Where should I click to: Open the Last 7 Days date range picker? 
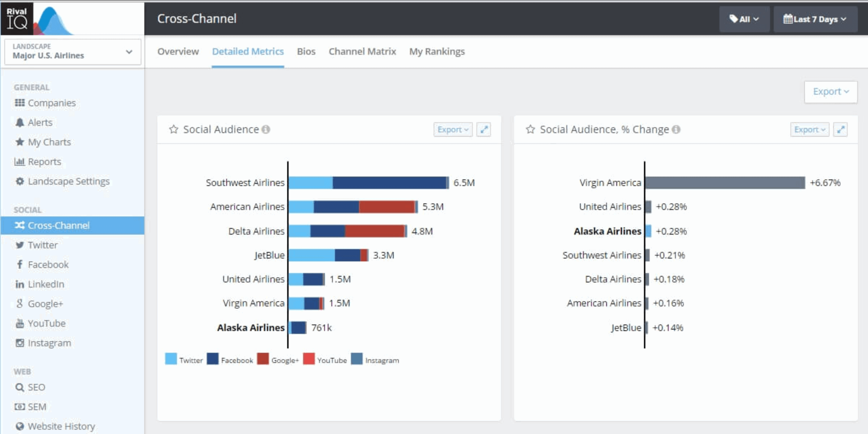815,19
